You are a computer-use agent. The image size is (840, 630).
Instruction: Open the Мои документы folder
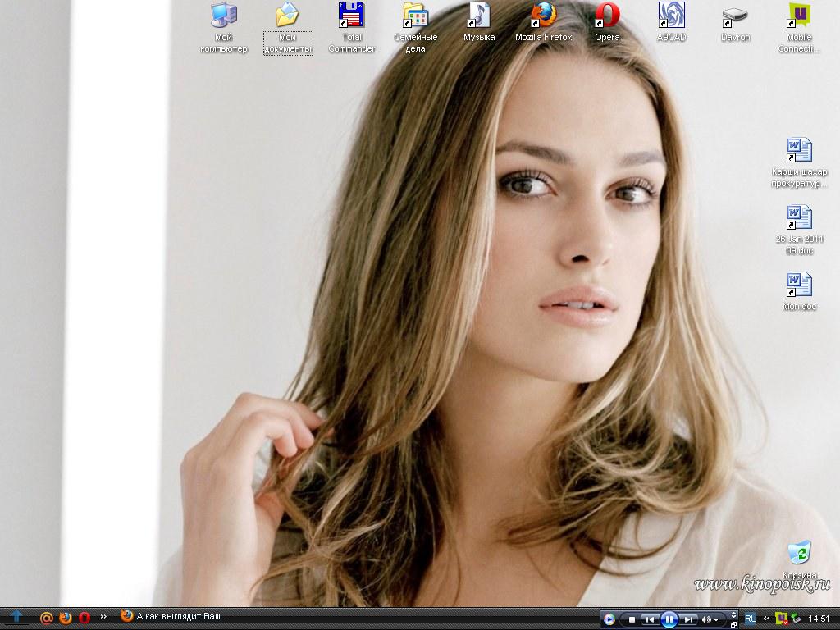287,16
